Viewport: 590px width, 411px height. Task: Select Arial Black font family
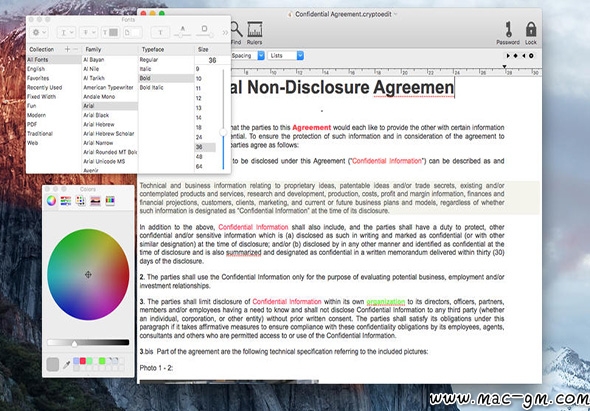coord(96,115)
